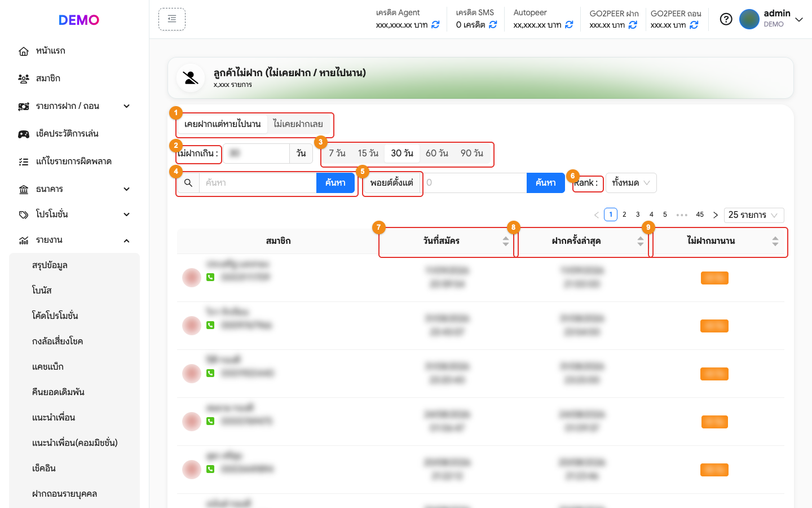Image resolution: width=812 pixels, height=508 pixels.
Task: Click the gamepad icon for เช็คประวัติการเล่น
Action: tap(24, 134)
